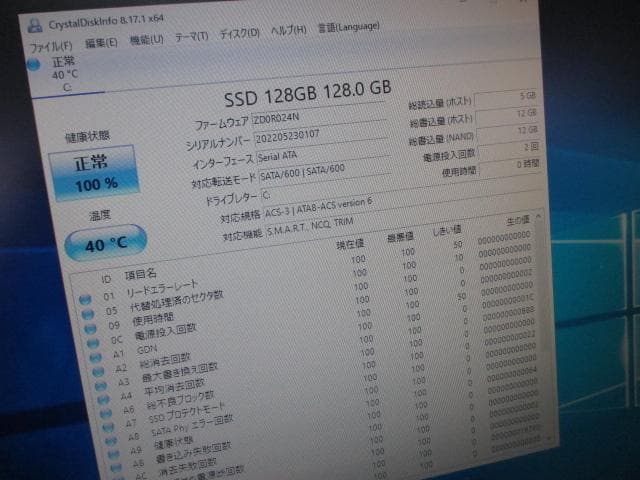Click the serial number field 202205230107
Image resolution: width=640 pixels, height=480 pixels.
pyautogui.click(x=320, y=134)
